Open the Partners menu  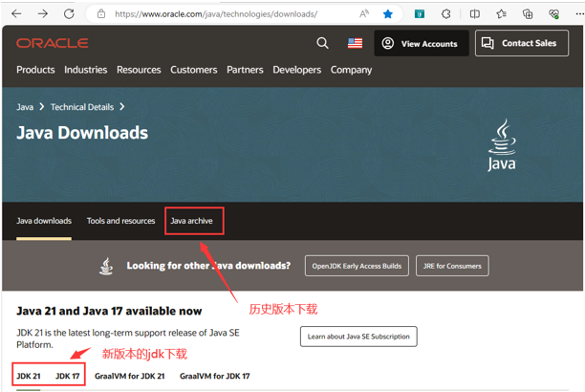point(245,70)
